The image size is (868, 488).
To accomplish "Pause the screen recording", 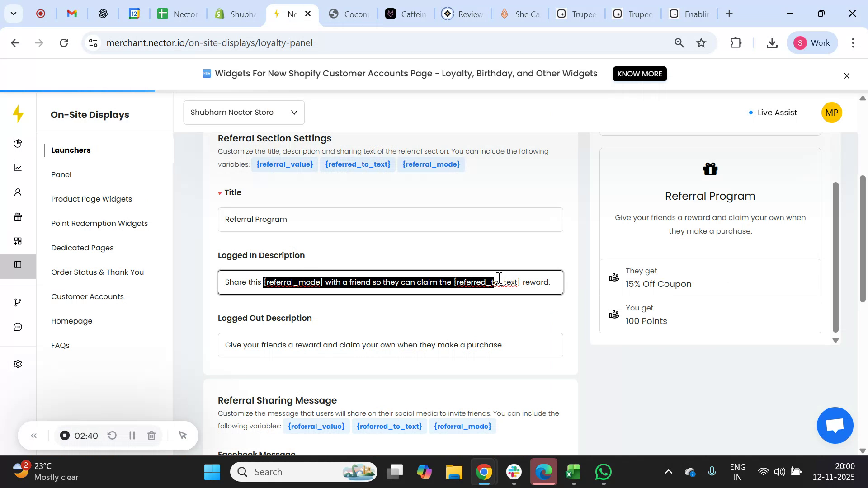I will pos(132,435).
